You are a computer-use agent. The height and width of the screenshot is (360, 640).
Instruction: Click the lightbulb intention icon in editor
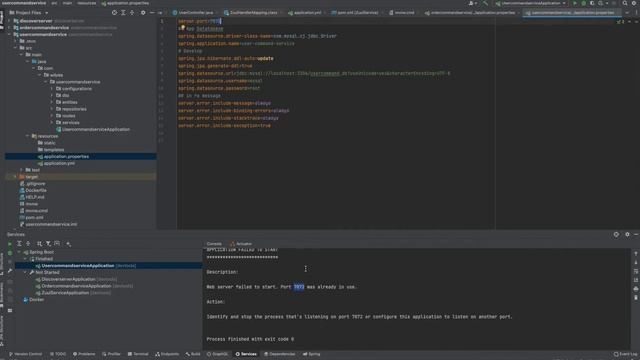[x=183, y=28]
